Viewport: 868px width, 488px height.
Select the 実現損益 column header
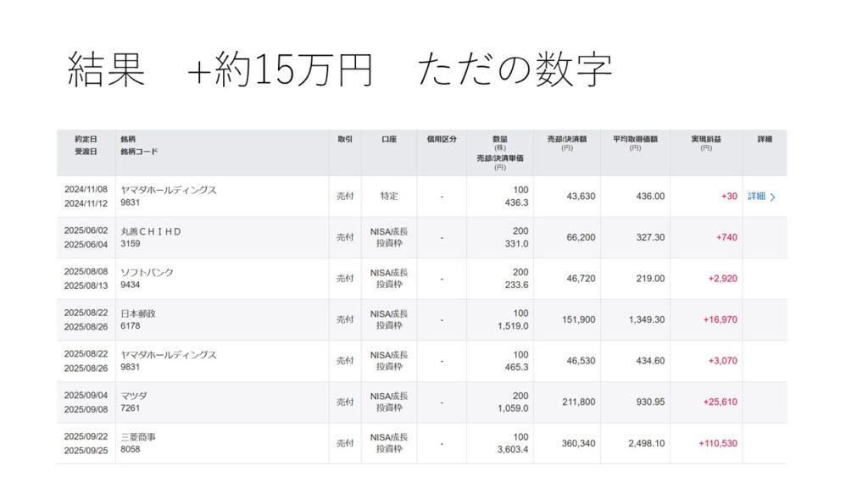(x=705, y=139)
